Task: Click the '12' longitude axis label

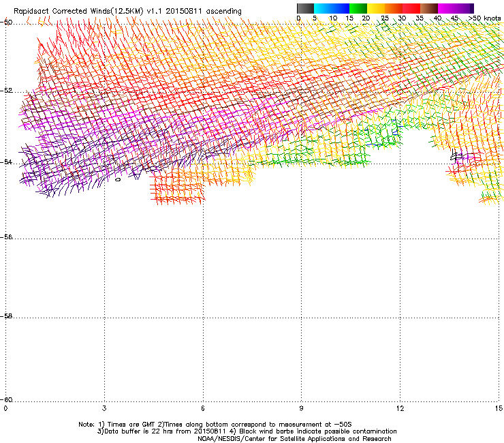Action: pos(400,408)
